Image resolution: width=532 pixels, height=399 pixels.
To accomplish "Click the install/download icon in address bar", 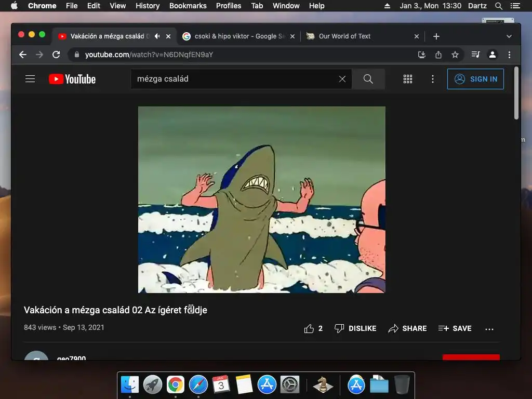I will tap(422, 55).
